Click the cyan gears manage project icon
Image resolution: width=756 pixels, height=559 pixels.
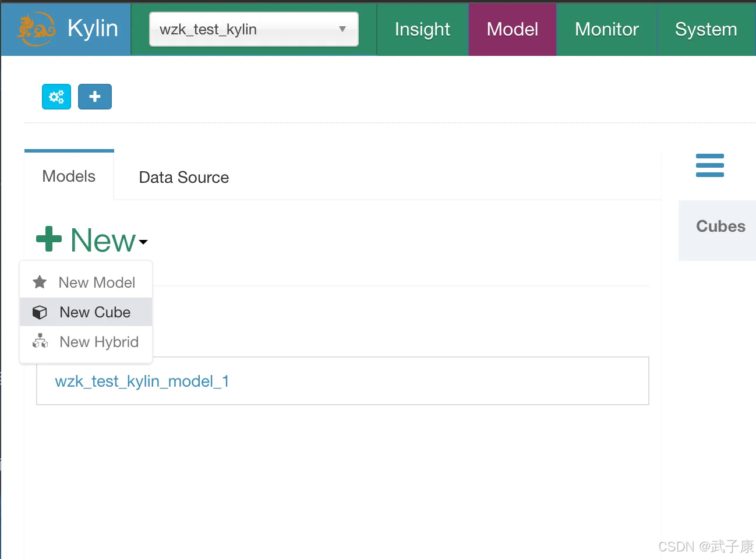pyautogui.click(x=56, y=97)
